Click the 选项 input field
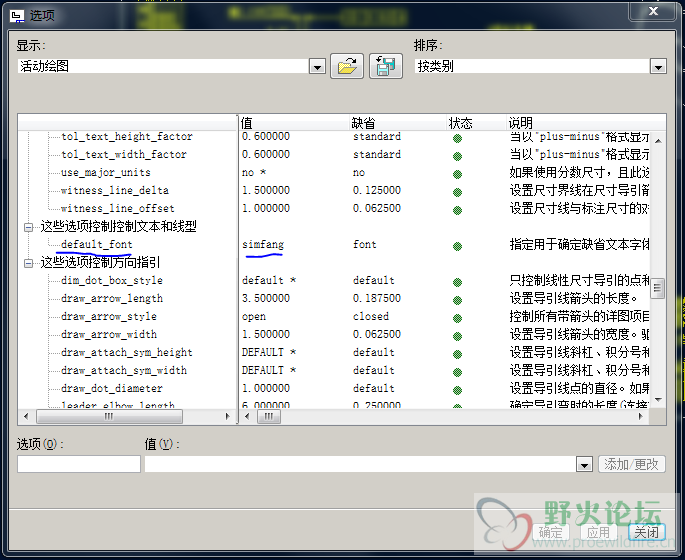685x560 pixels. coord(79,464)
